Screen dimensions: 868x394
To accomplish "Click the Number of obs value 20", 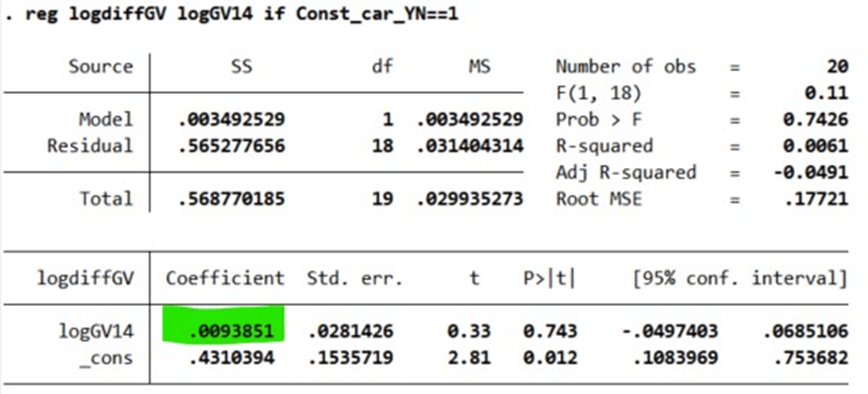I will 836,67.
